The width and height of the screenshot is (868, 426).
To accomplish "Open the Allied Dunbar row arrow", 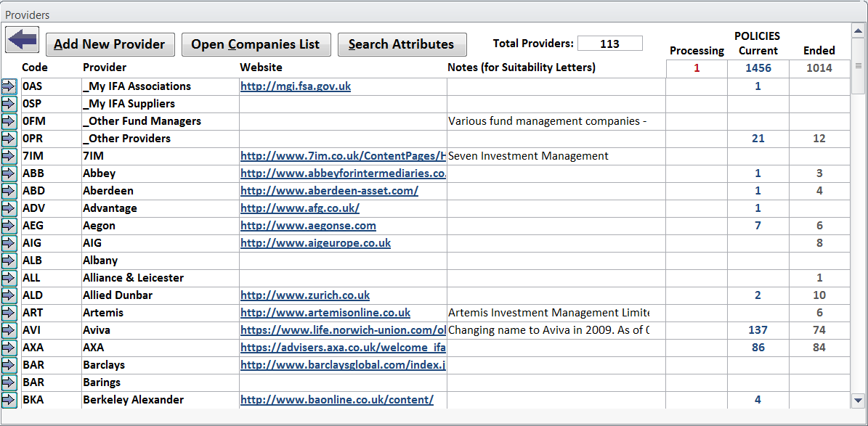I will (10, 295).
